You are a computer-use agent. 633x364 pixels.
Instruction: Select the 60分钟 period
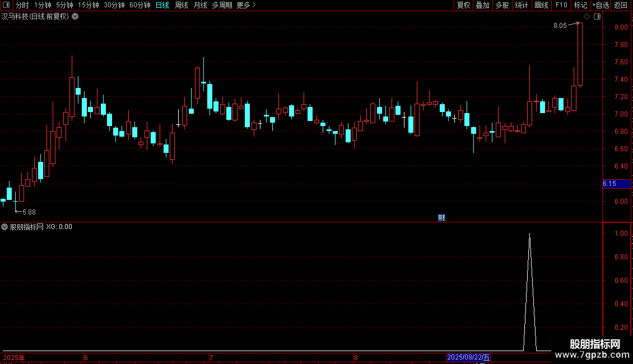[140, 5]
